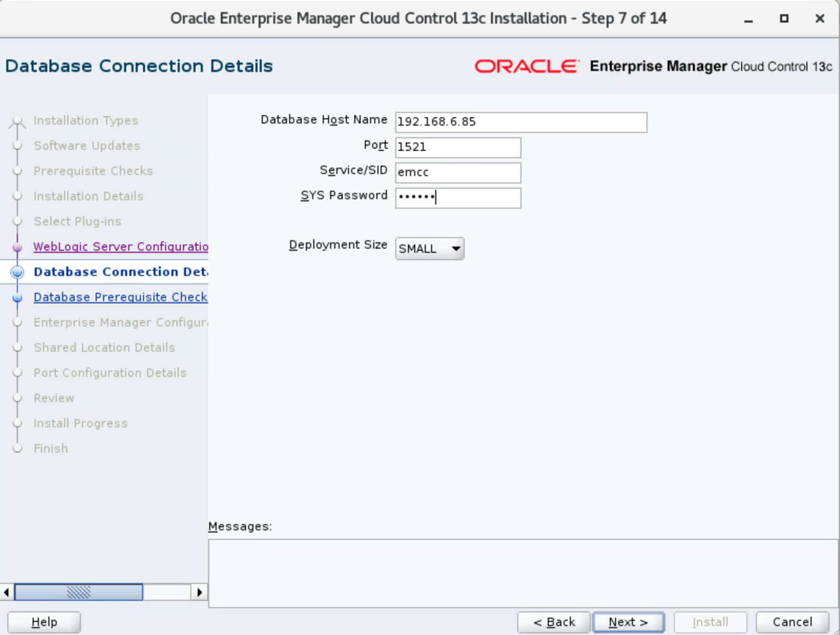The width and height of the screenshot is (840, 635).
Task: Open the Deployment Size dropdown
Action: pyautogui.click(x=429, y=249)
